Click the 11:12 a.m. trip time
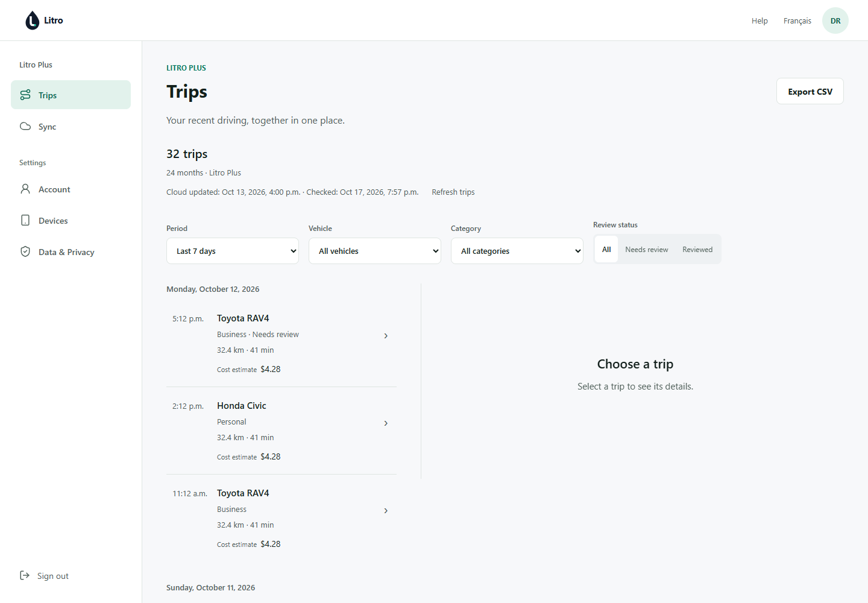The image size is (868, 603). coord(190,493)
